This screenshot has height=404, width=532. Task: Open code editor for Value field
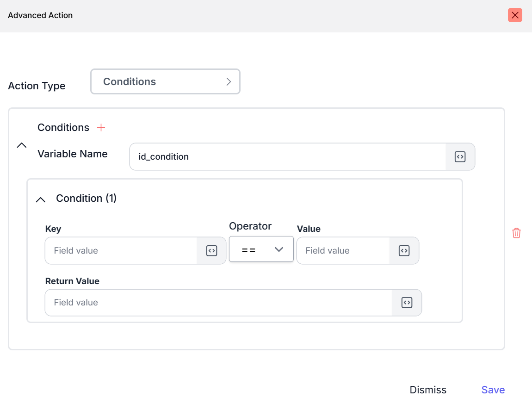[x=404, y=251]
